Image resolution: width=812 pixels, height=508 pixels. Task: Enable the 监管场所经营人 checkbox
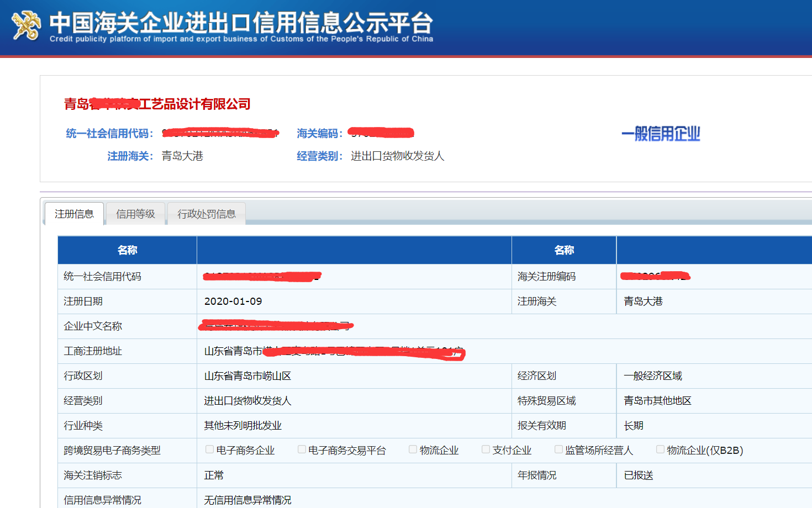558,449
